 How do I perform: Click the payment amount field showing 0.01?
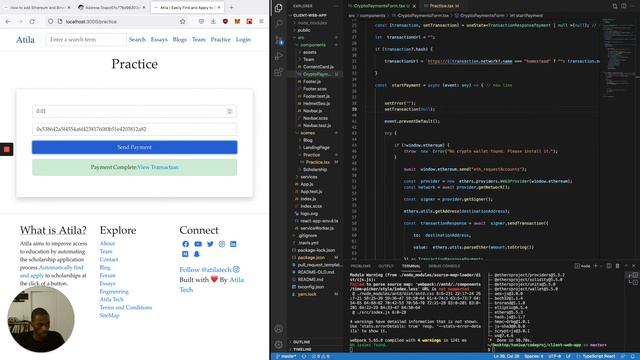[x=134, y=111]
